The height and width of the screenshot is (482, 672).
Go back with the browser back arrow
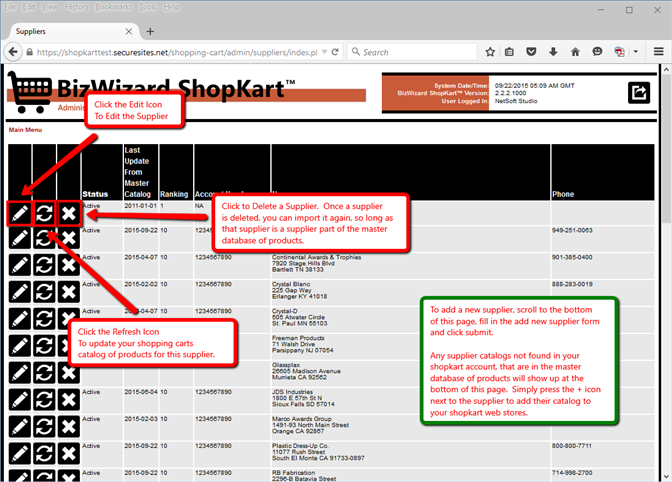pos(13,52)
